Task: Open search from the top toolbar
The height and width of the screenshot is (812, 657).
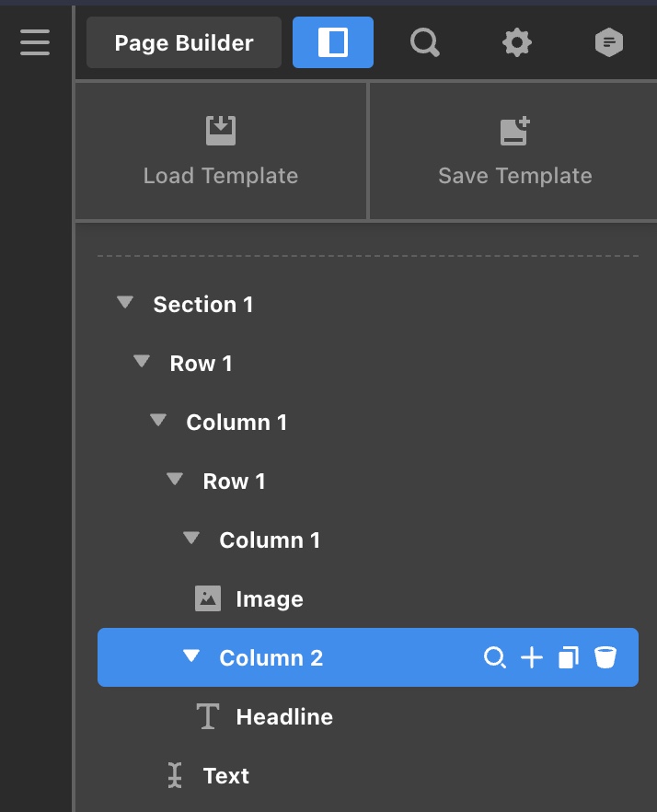Action: click(x=424, y=42)
